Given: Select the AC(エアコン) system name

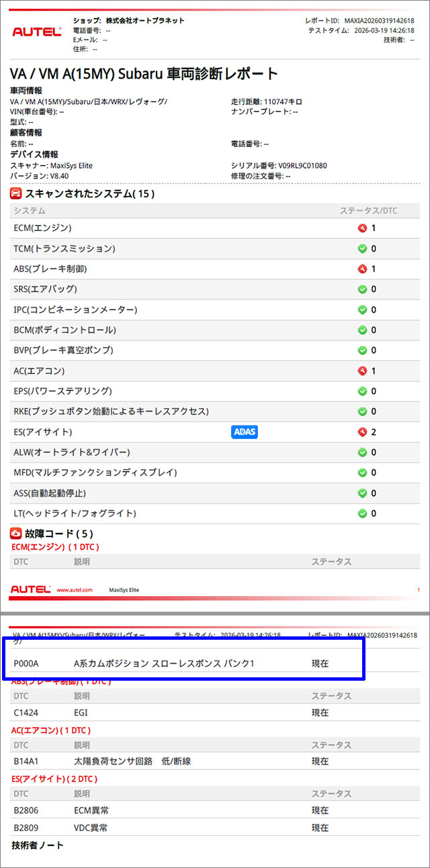Looking at the screenshot, I should point(39,371).
